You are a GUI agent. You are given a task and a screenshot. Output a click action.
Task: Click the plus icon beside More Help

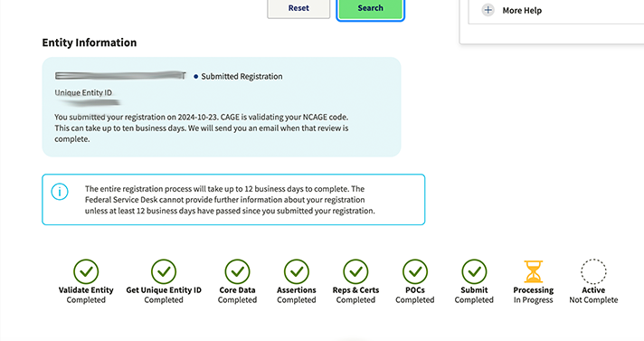pos(488,10)
